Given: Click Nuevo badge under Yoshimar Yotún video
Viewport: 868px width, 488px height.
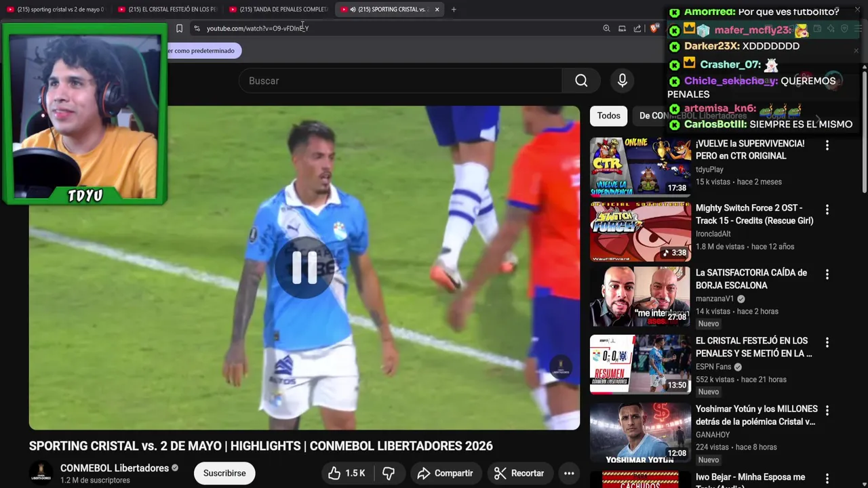Looking at the screenshot, I should pyautogui.click(x=708, y=460).
